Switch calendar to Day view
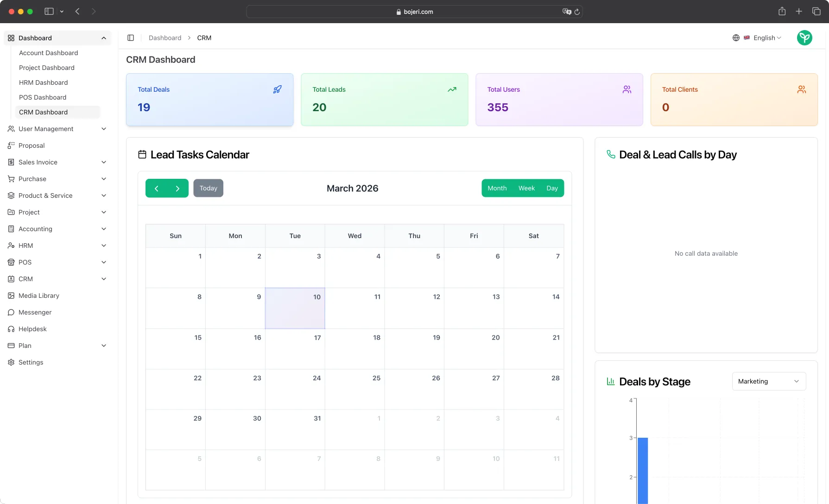The image size is (829, 504). [x=552, y=188]
